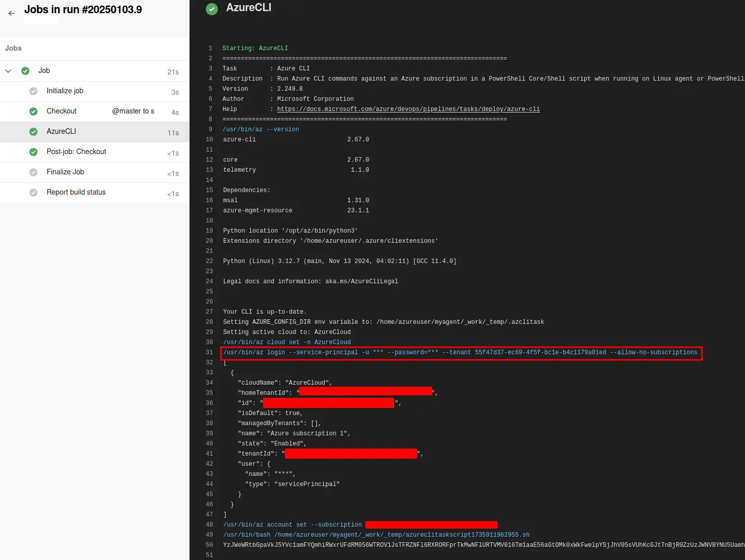Image resolution: width=745 pixels, height=560 pixels.
Task: Click the azure-cli 2.67.0 version line
Action: coord(296,139)
